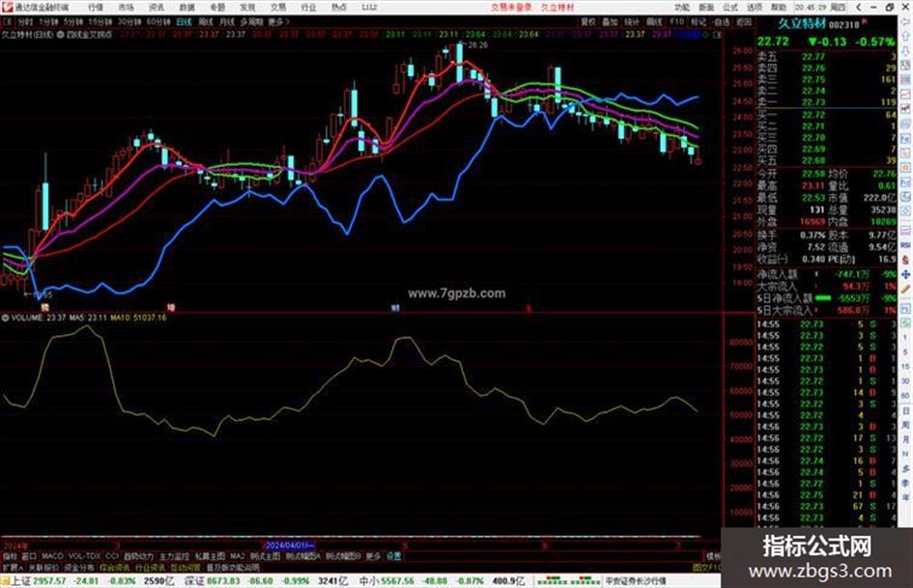Open the 行业资讯 tab
The width and height of the screenshot is (913, 588).
pyautogui.click(x=150, y=568)
